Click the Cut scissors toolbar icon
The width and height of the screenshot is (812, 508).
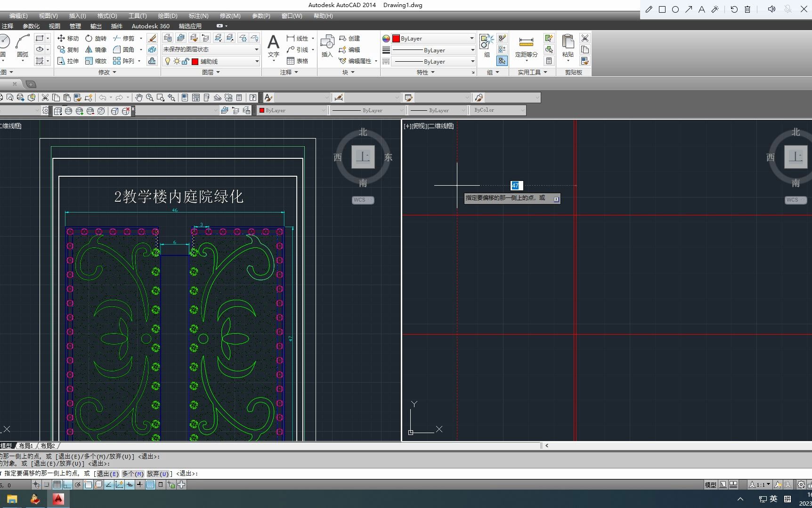pyautogui.click(x=45, y=98)
